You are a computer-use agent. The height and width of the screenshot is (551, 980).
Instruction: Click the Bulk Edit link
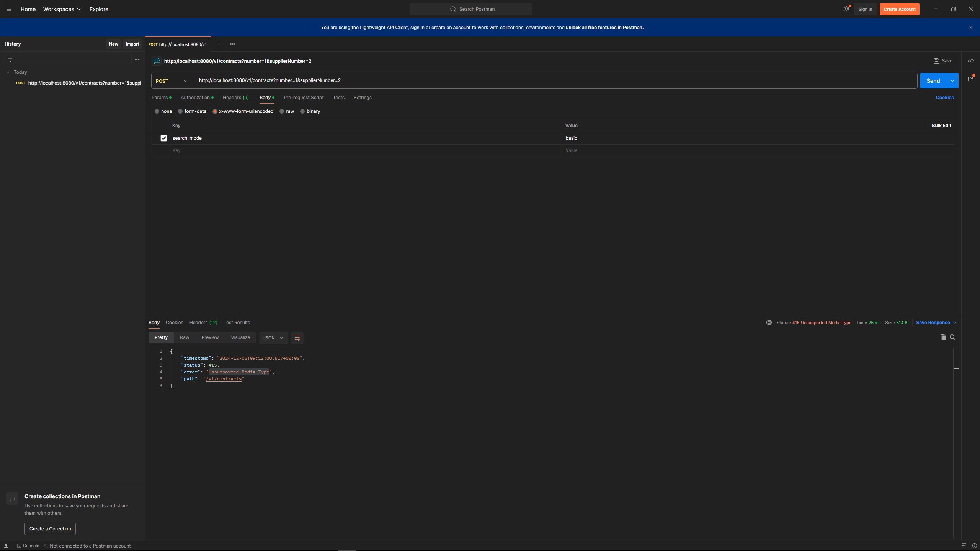pos(941,126)
